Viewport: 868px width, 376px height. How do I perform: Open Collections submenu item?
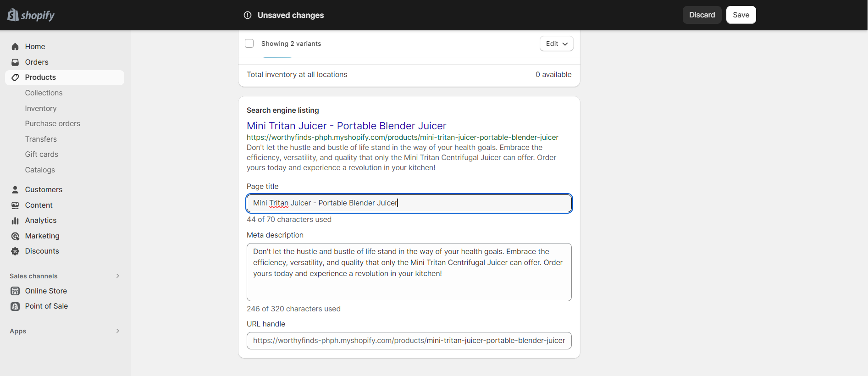coord(44,93)
